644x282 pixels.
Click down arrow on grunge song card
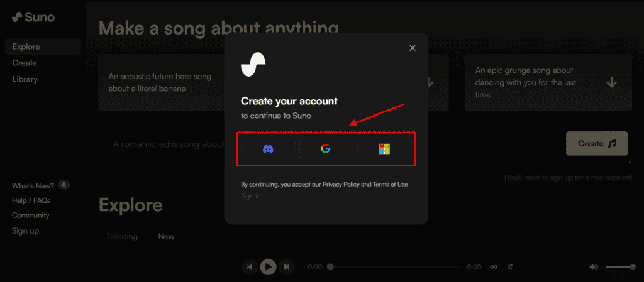611,83
